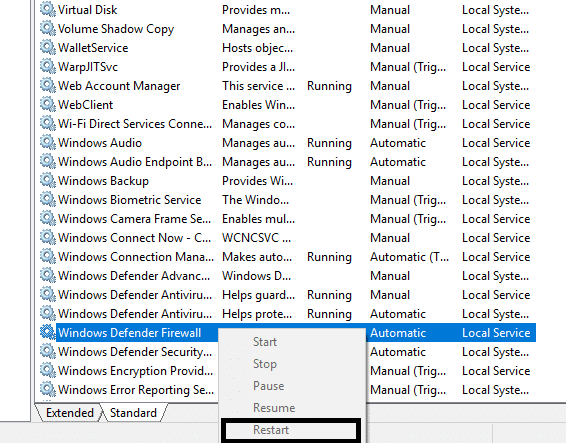Screen dimensions: 566x443
Task: Click the gear icon beside WalletService
Action: [x=47, y=48]
